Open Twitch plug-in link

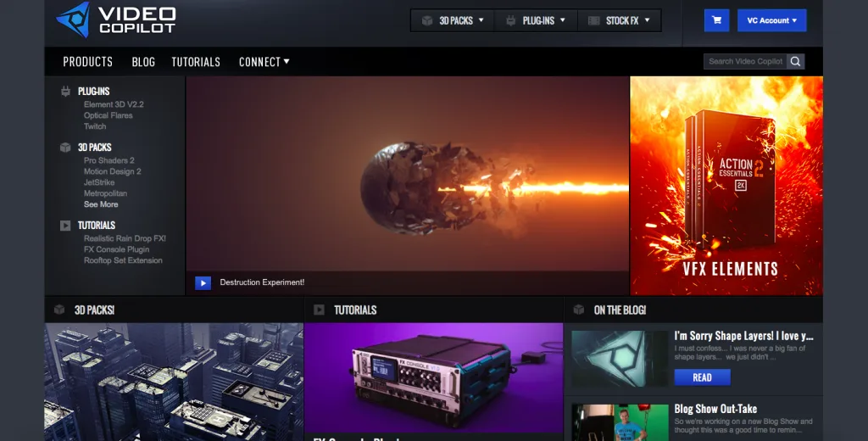coord(95,126)
